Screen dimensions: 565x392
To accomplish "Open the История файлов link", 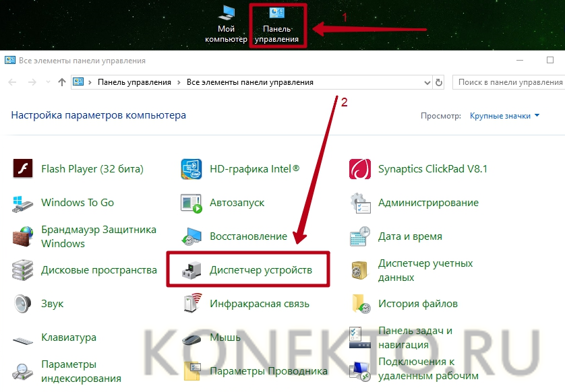I will tap(417, 304).
